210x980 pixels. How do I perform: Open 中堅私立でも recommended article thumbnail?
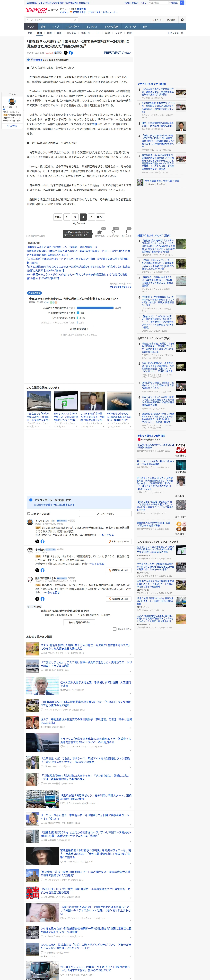click(x=39, y=401)
